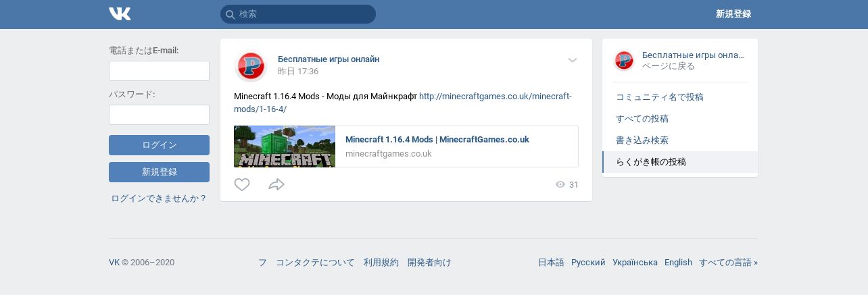Viewport: 868px width, 295px height.
Task: Switch language to Українська
Action: (x=635, y=263)
